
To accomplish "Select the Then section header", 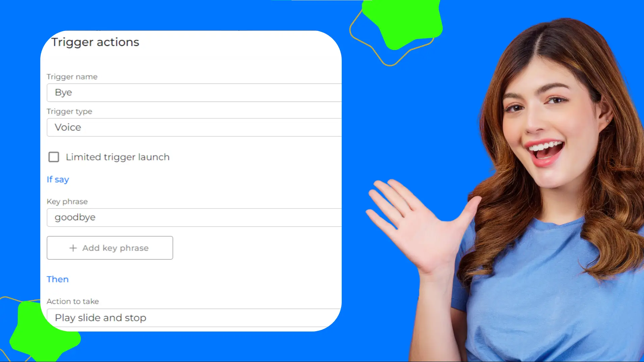I will 57,279.
